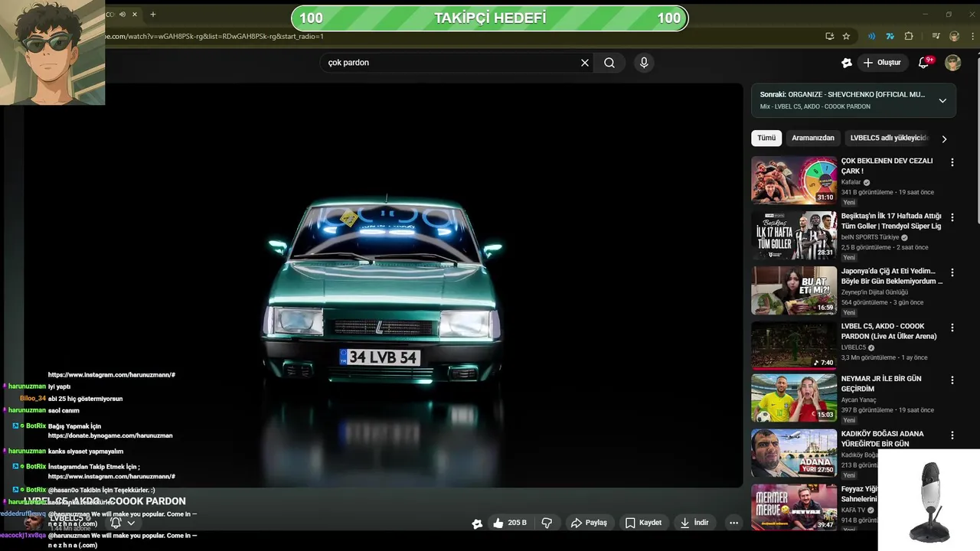Click the install app icon in address bar
The height and width of the screenshot is (551, 980).
[x=830, y=36]
